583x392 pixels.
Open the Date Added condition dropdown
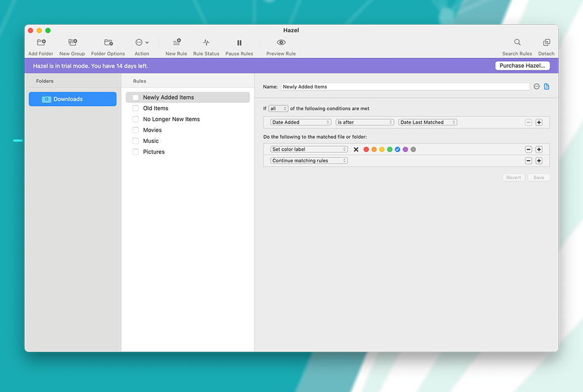tap(301, 122)
